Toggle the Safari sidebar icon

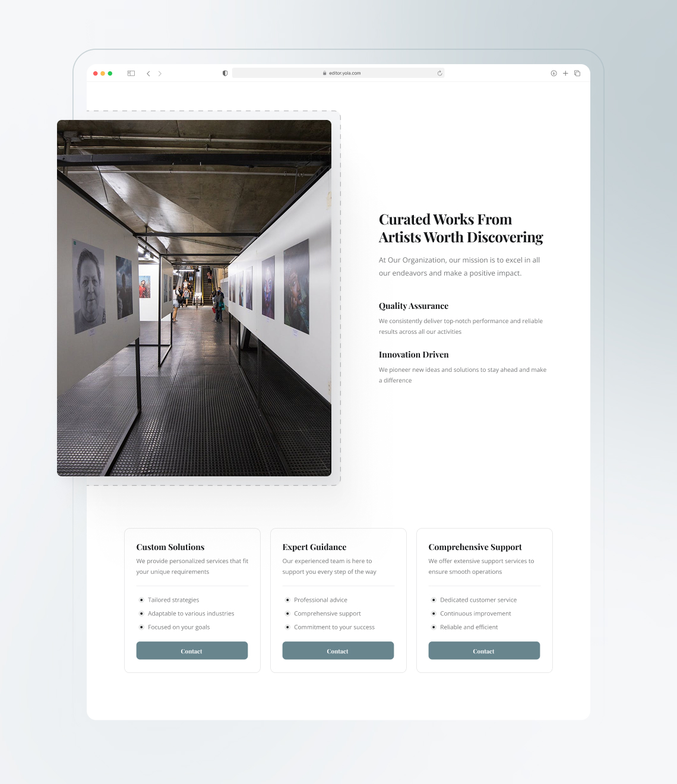point(131,73)
